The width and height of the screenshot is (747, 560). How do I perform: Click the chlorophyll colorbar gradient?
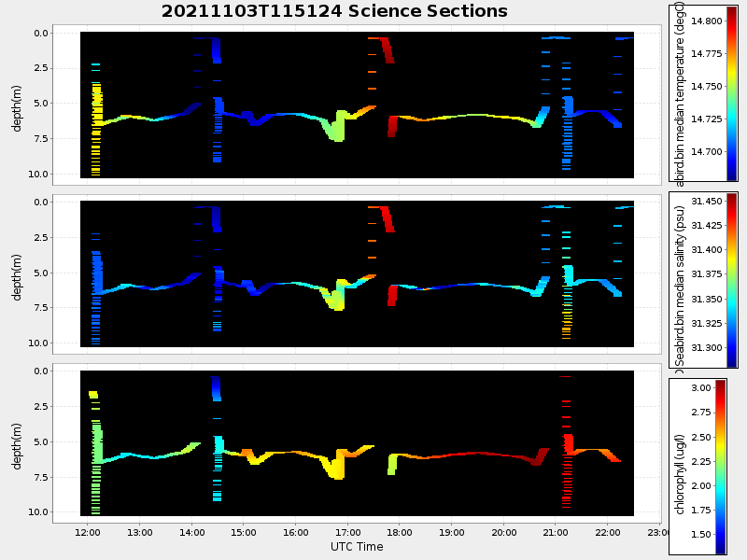click(721, 467)
